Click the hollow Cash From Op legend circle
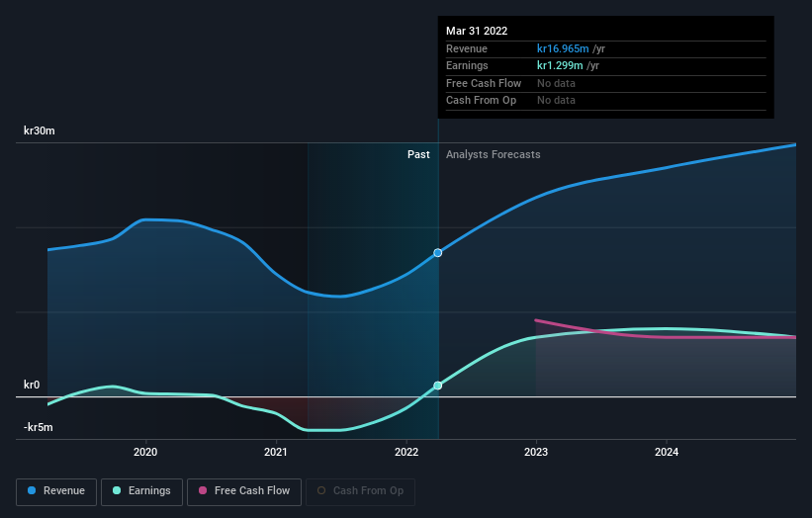This screenshot has height=518, width=812. 321,490
